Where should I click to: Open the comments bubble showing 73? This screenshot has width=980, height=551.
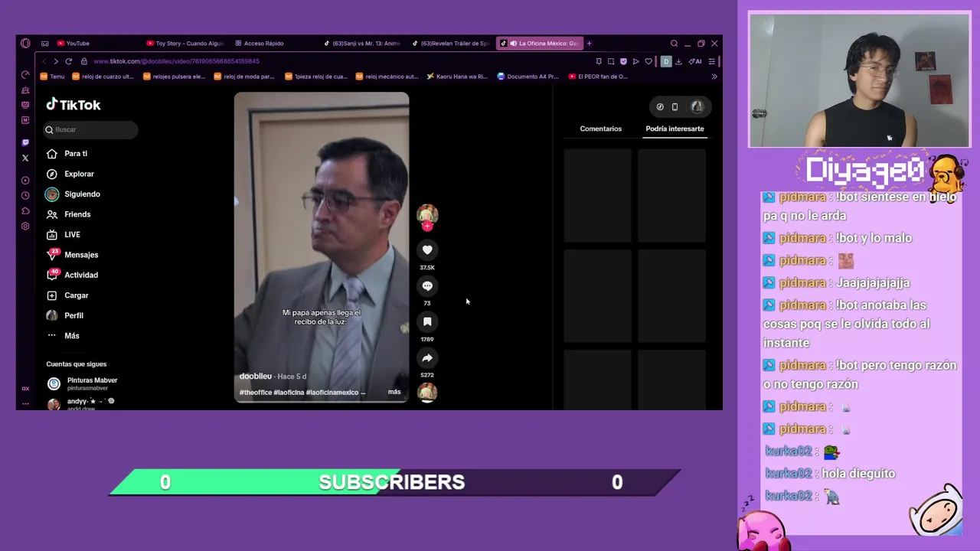pyautogui.click(x=427, y=285)
